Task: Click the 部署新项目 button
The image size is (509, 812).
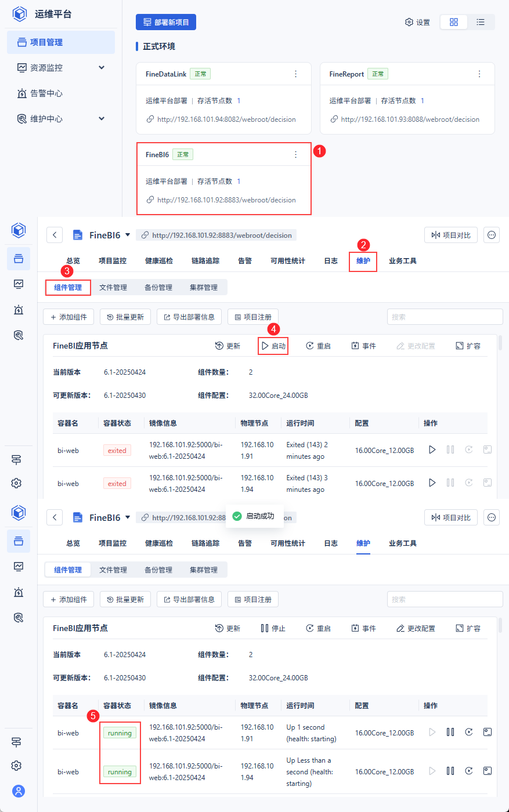Action: tap(166, 22)
